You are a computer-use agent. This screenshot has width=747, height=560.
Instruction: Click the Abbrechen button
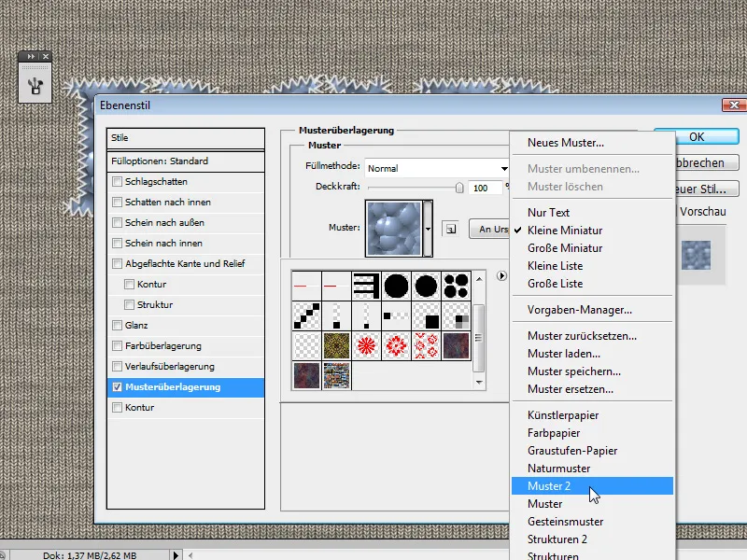coord(707,162)
